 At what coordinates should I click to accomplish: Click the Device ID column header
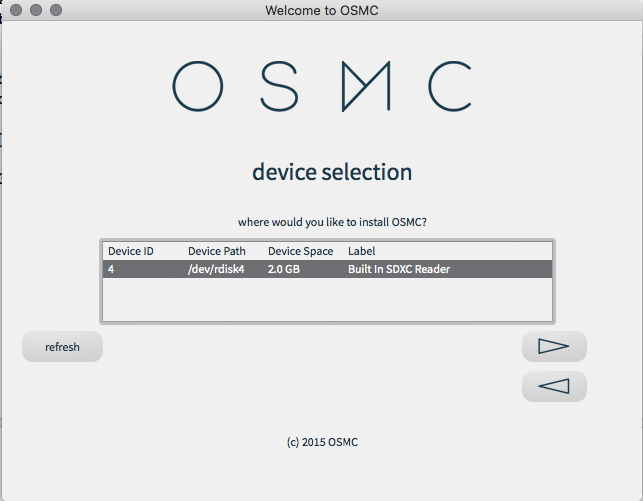[131, 251]
